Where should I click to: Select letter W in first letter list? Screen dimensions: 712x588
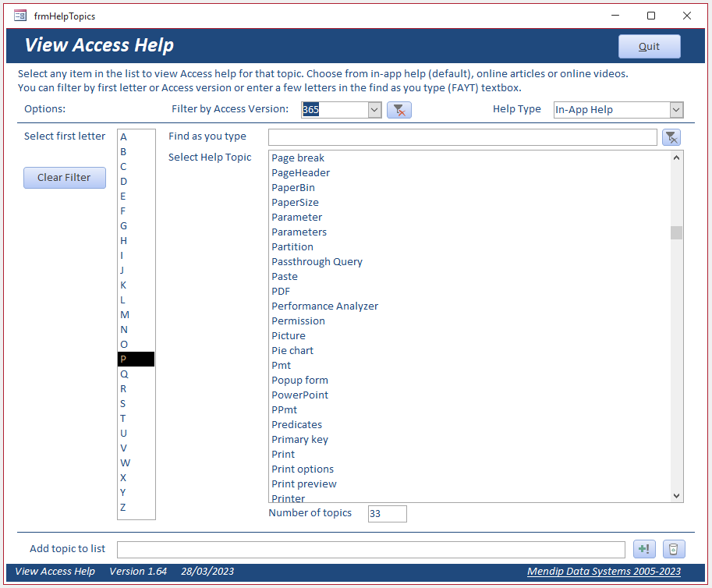click(136, 462)
